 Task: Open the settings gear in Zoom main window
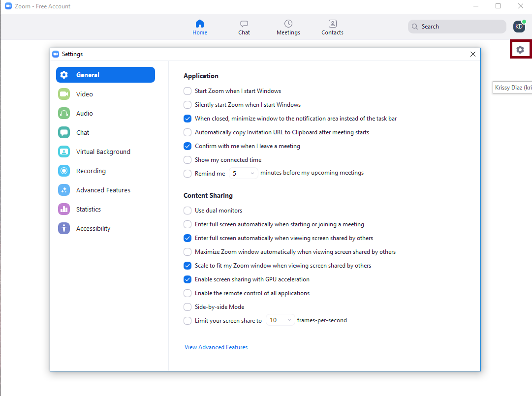coord(520,50)
